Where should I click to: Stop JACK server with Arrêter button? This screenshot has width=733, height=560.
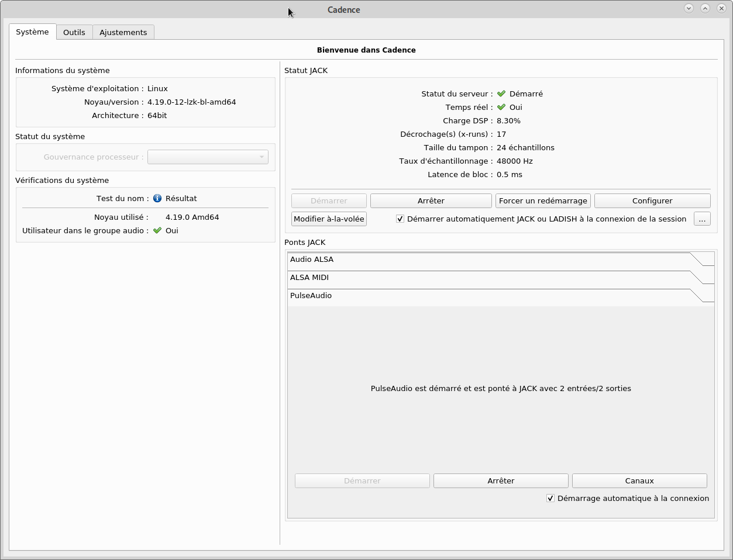(x=431, y=201)
